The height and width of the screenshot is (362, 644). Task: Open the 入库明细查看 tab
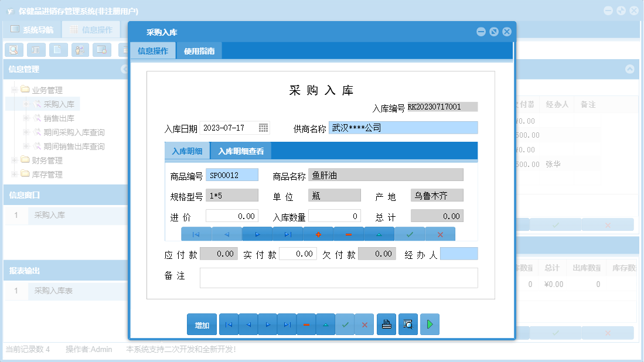[x=240, y=152]
